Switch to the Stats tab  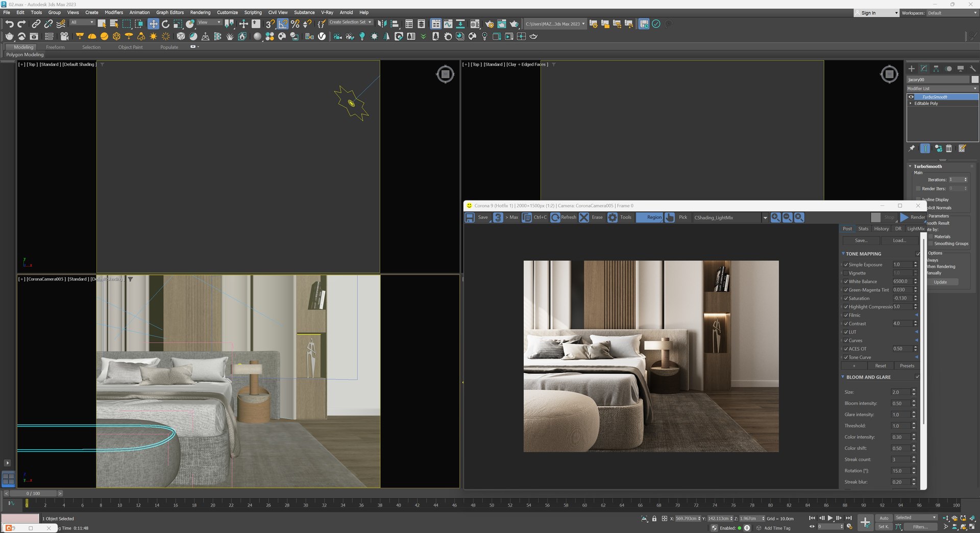863,229
